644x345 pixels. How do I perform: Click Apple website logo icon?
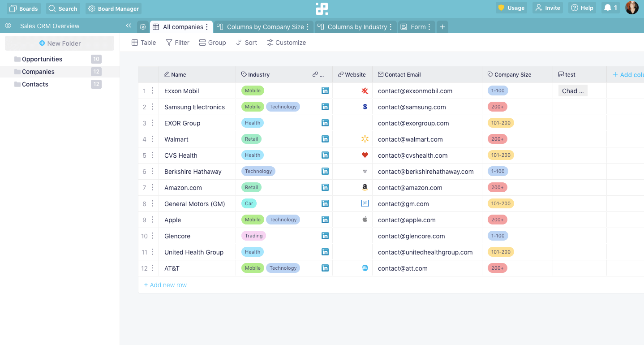(x=365, y=220)
